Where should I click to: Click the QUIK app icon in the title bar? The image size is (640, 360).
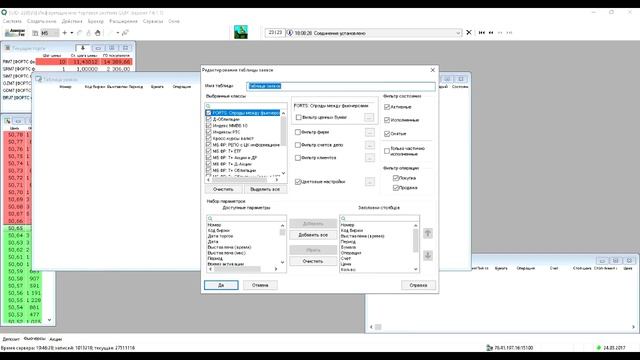(x=4, y=13)
